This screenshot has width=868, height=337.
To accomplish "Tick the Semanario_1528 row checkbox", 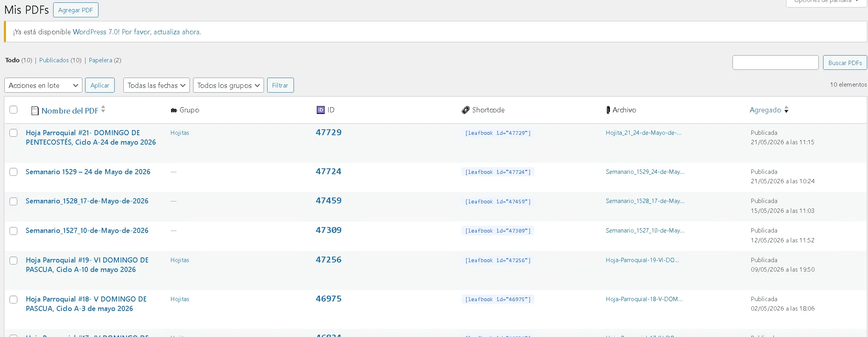I will point(13,201).
